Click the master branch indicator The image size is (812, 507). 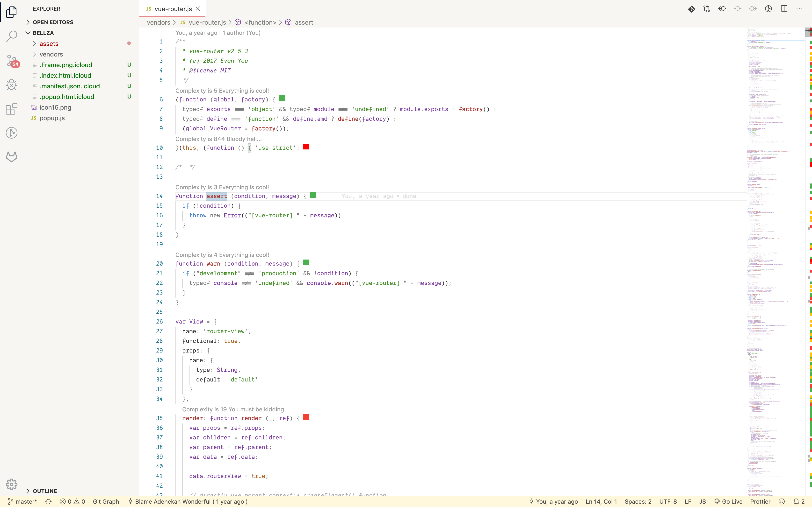click(22, 502)
